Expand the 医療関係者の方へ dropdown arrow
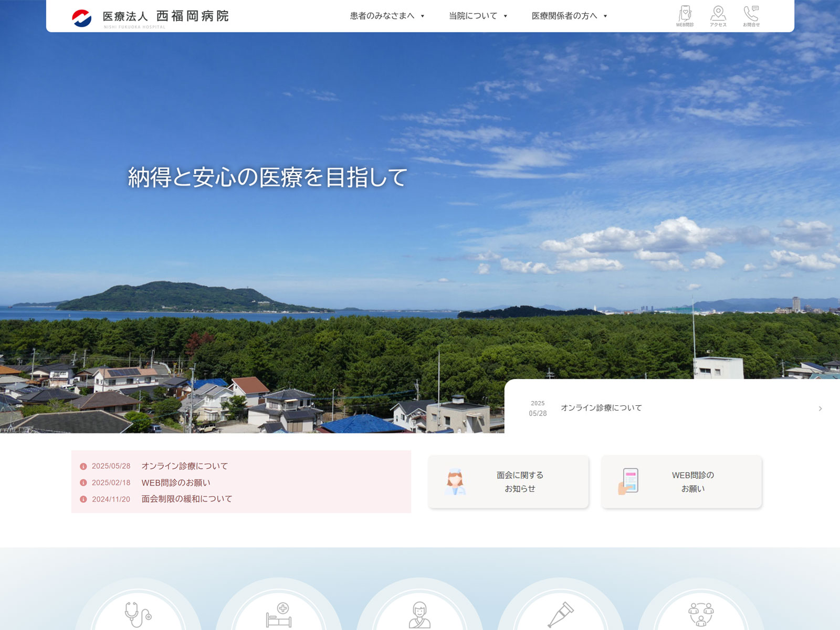This screenshot has width=840, height=630. tap(605, 16)
